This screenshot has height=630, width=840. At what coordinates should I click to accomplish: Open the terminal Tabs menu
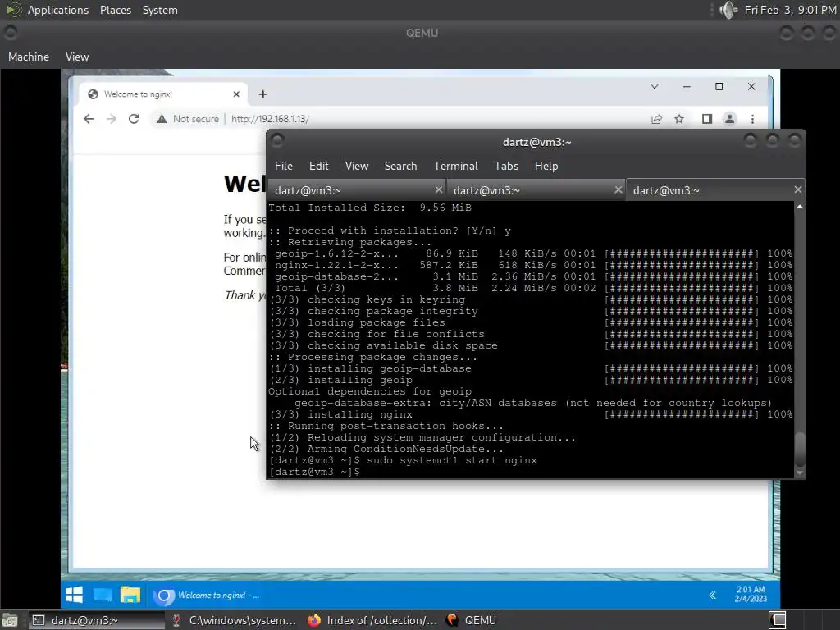pos(506,166)
